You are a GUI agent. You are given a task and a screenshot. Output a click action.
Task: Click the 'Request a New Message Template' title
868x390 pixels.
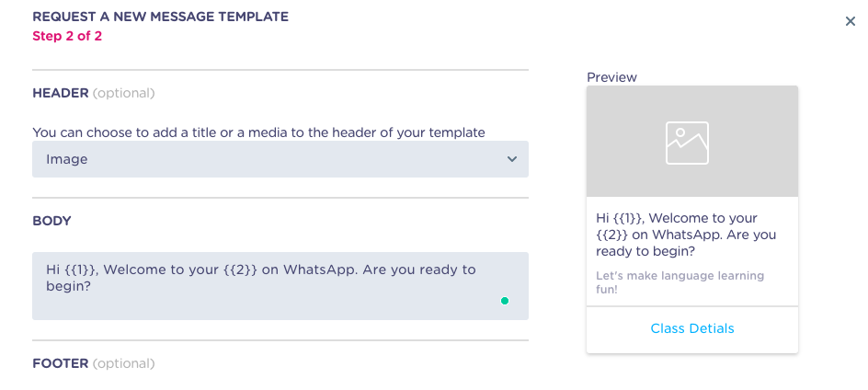(161, 17)
